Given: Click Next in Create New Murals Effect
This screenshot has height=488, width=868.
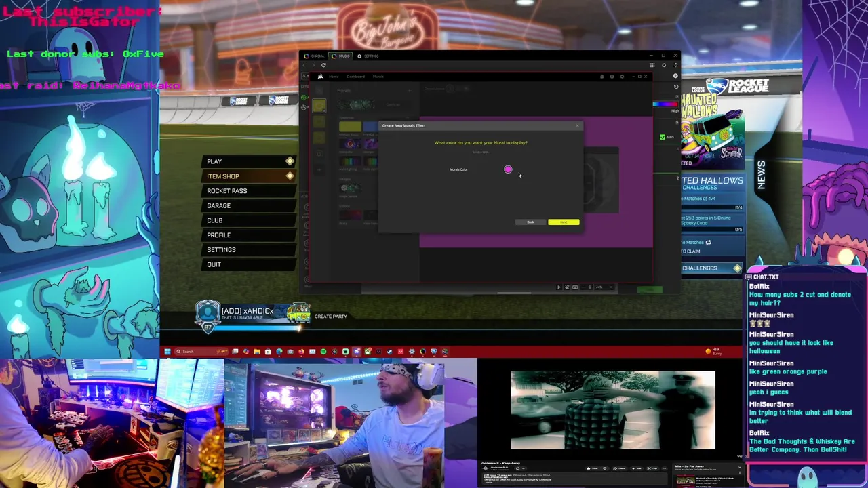Looking at the screenshot, I should [x=564, y=222].
